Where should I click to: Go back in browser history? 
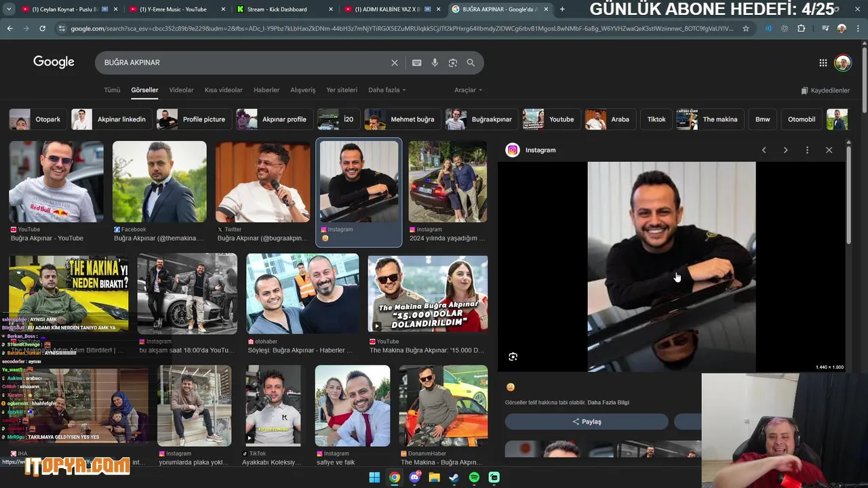click(x=9, y=28)
